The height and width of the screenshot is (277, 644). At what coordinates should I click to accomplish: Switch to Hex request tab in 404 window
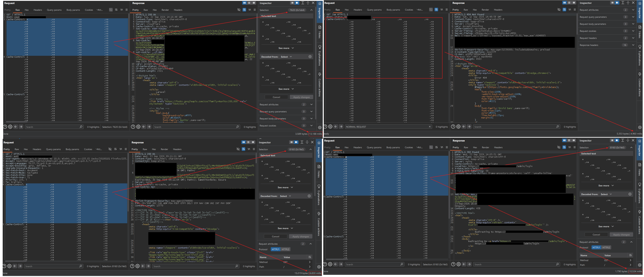coord(346,10)
